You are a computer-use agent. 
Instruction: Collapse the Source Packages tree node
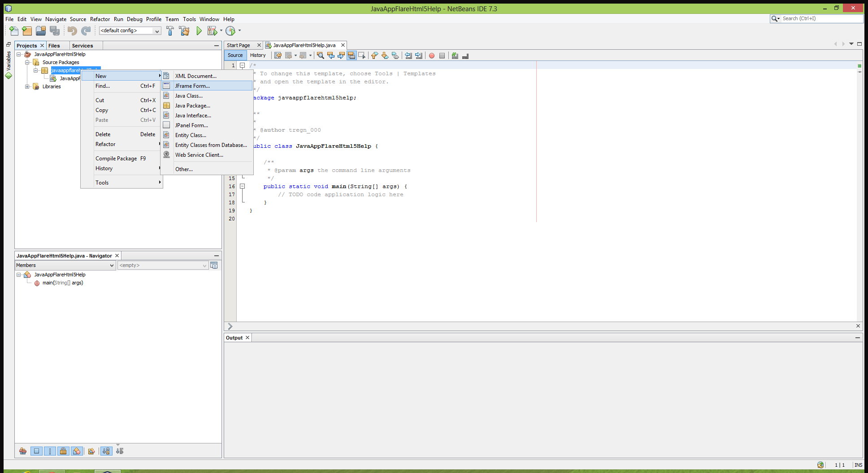click(27, 62)
